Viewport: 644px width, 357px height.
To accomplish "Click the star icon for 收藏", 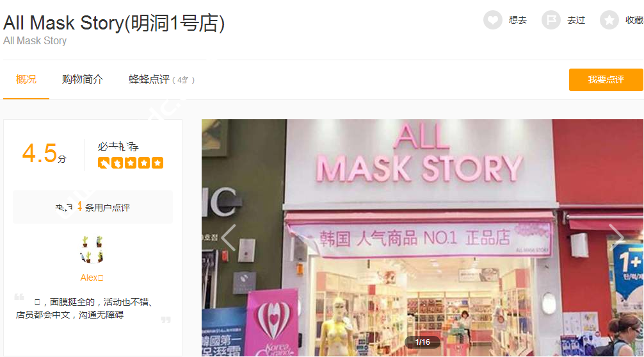I will click(609, 20).
